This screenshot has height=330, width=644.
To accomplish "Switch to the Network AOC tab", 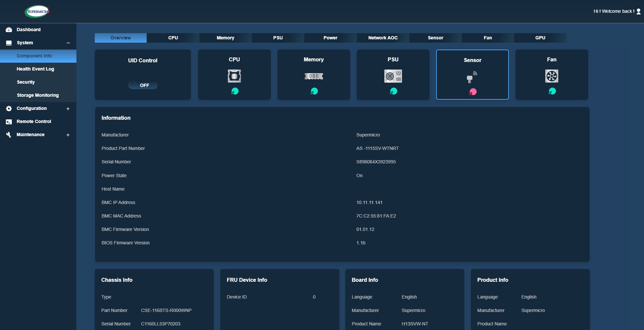I will (383, 38).
